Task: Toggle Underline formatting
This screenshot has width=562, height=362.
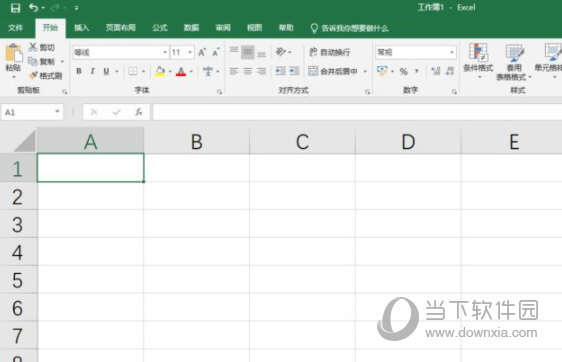Action: [x=106, y=71]
